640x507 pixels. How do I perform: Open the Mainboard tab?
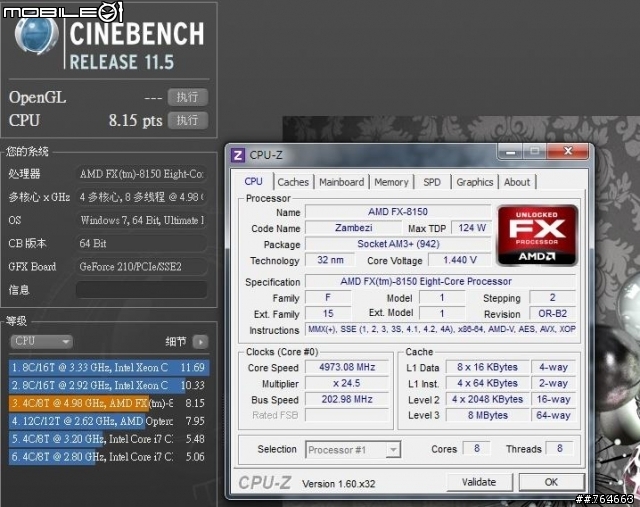[x=342, y=182]
